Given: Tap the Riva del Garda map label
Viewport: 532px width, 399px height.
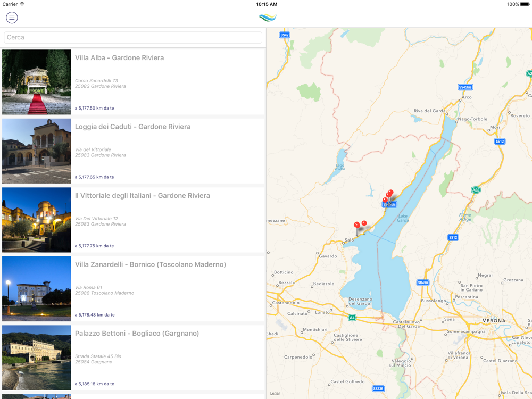Looking at the screenshot, I should click(429, 111).
